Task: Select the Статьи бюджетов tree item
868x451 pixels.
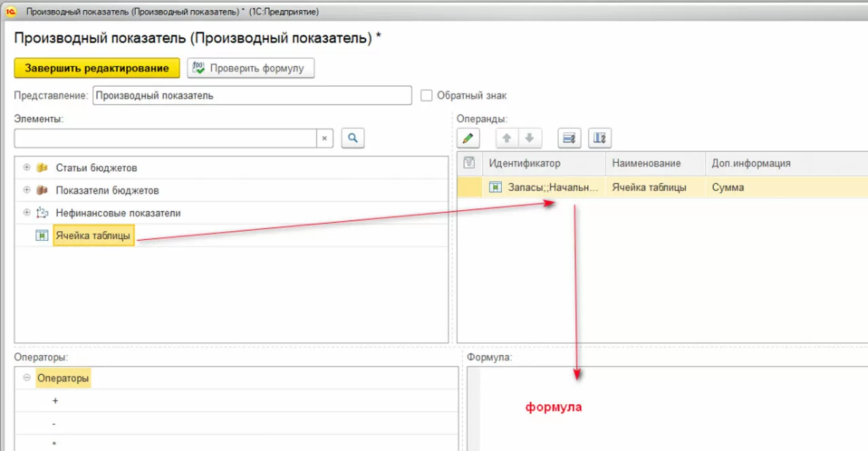Action: click(x=96, y=168)
